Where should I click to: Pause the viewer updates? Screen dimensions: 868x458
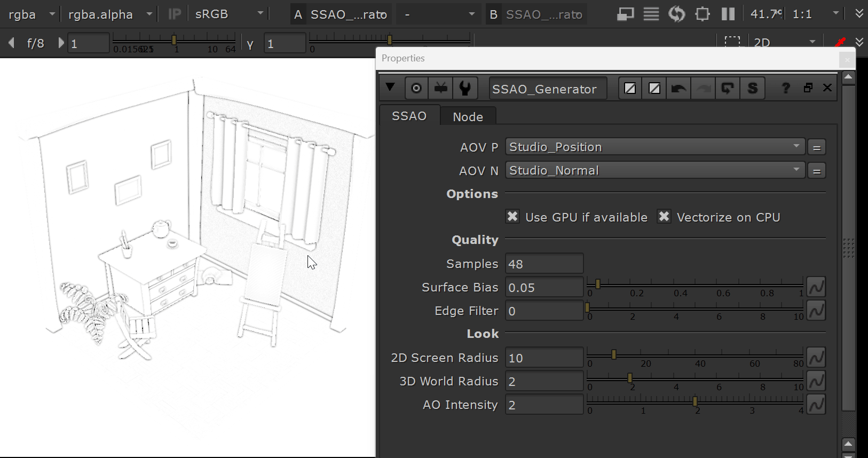tap(728, 14)
